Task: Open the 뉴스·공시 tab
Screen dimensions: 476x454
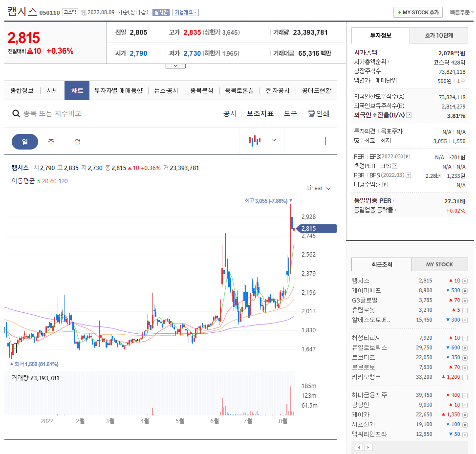Action: pyautogui.click(x=166, y=91)
